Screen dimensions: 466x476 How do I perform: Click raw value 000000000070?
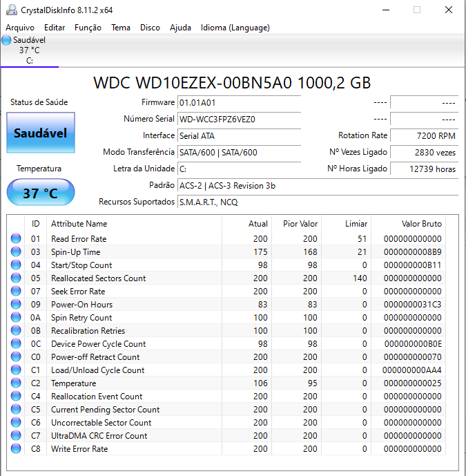pyautogui.click(x=412, y=357)
